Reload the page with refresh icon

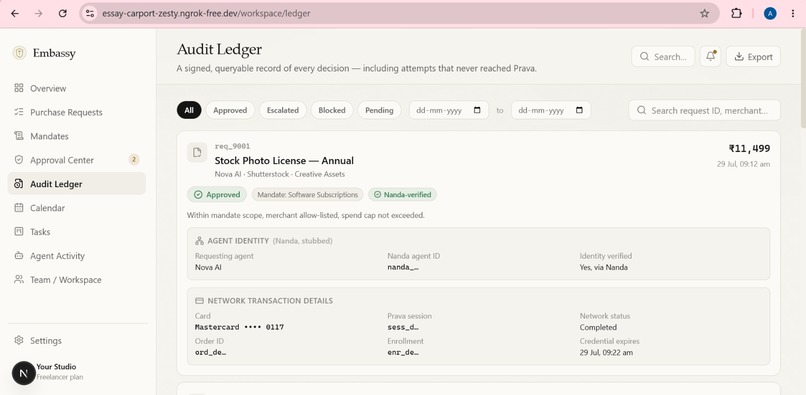pyautogui.click(x=63, y=13)
